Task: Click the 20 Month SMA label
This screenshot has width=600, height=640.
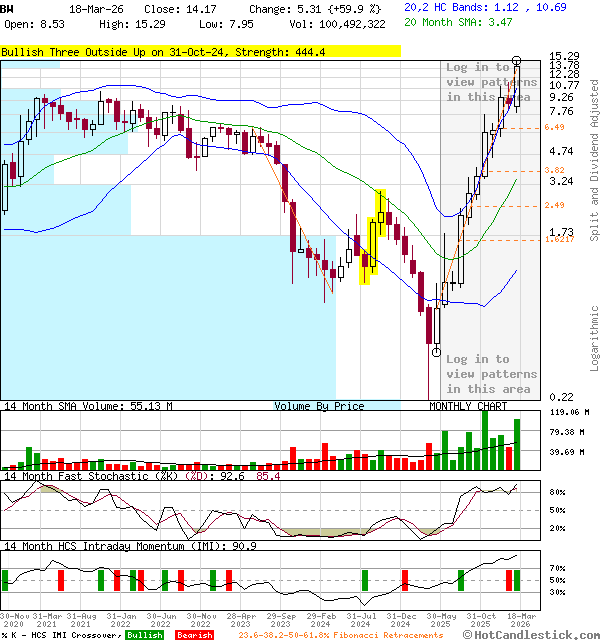Action: (439, 21)
